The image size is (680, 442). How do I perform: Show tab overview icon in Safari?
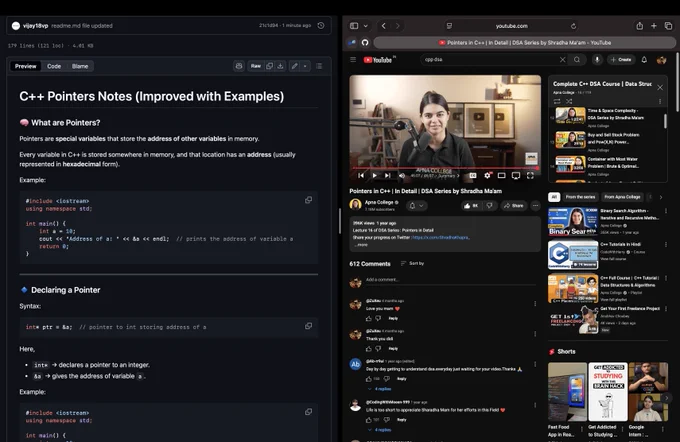pos(668,26)
